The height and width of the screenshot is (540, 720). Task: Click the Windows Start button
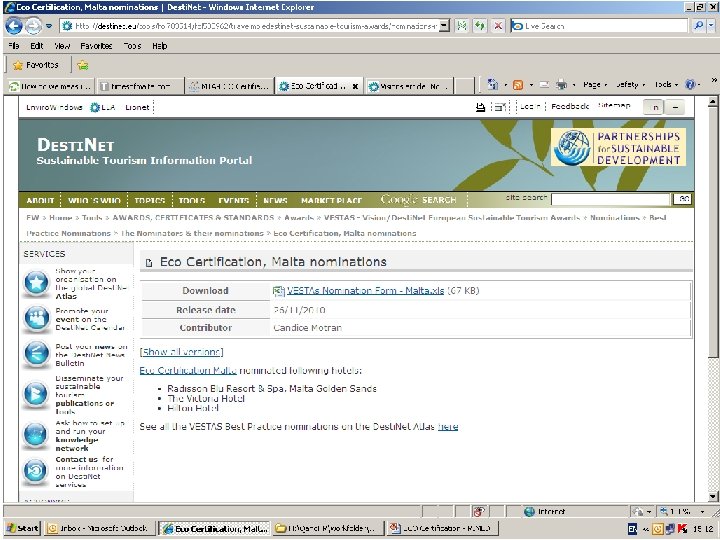22,529
